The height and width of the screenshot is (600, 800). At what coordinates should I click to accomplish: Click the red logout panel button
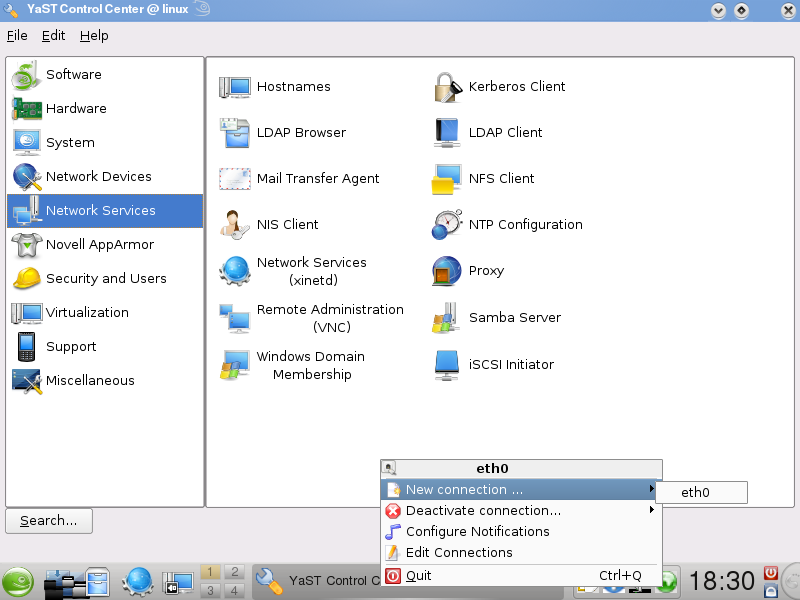coord(770,573)
